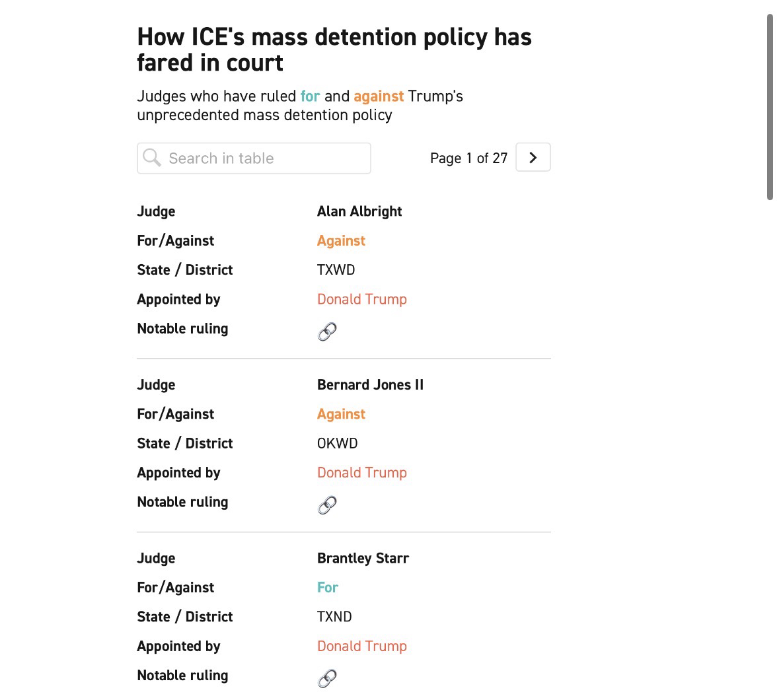Screen dimensions: 779x700
Task: Click the TXWD district value
Action: coord(336,270)
